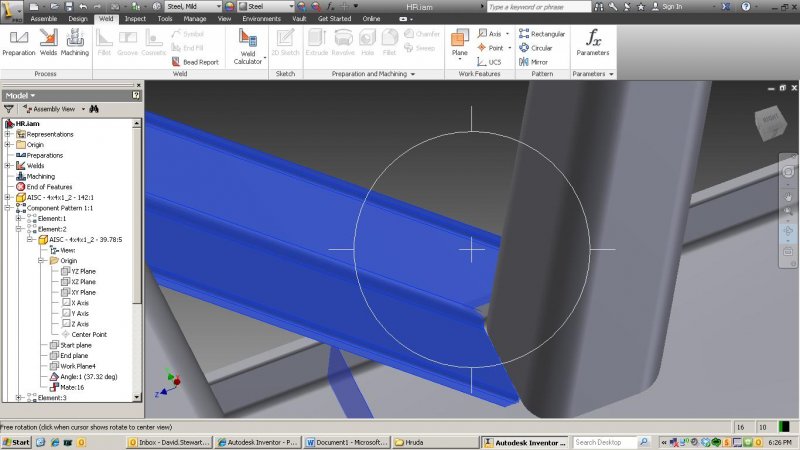Click the keyword search field
Viewport: 800px width, 450px height.
point(539,7)
